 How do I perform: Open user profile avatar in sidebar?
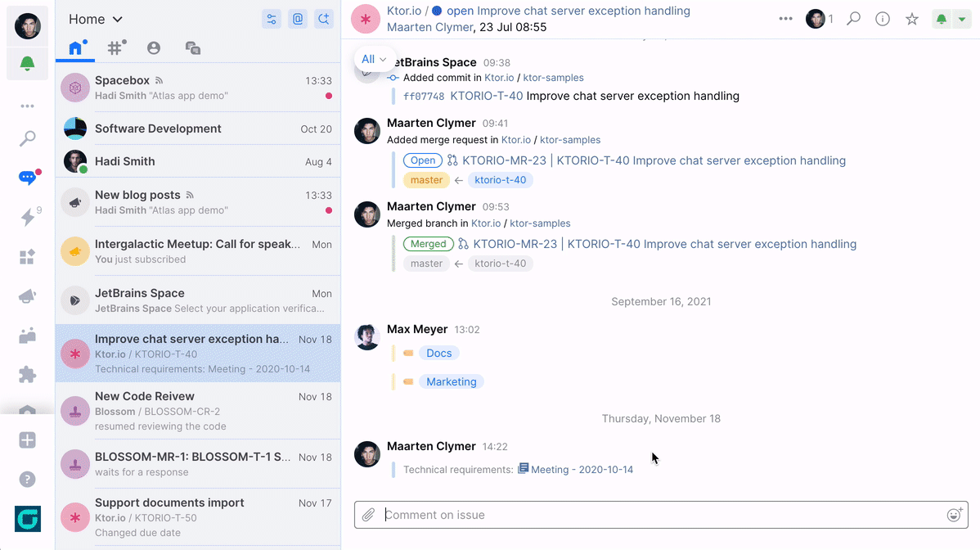coord(28,26)
